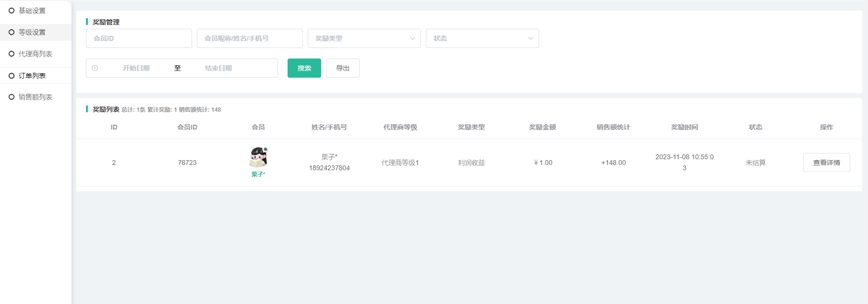This screenshot has width=868, height=304.
Task: Open 销售额列表 from the sidebar
Action: pyautogui.click(x=35, y=97)
